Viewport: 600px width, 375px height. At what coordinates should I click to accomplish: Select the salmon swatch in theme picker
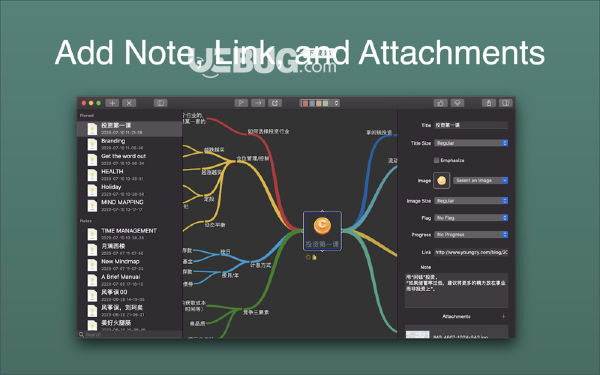318,103
